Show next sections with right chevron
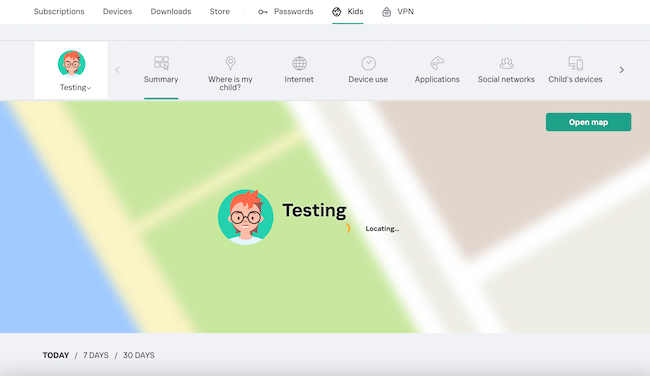650x376 pixels. coord(621,70)
